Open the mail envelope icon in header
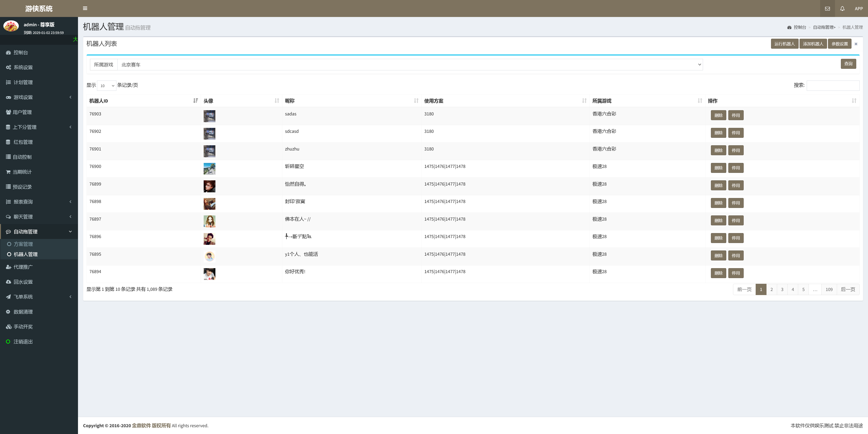The height and width of the screenshot is (434, 868). click(827, 8)
